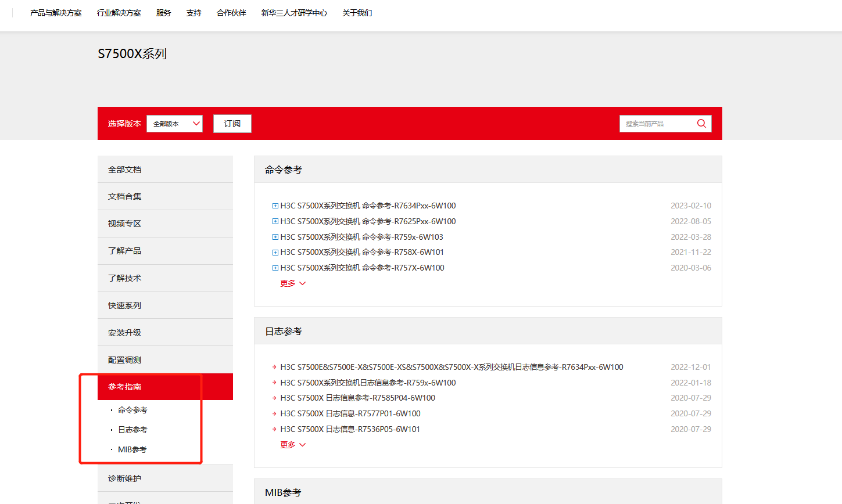Click the date 2021-11-22
Image resolution: width=842 pixels, height=504 pixels.
[x=691, y=252]
